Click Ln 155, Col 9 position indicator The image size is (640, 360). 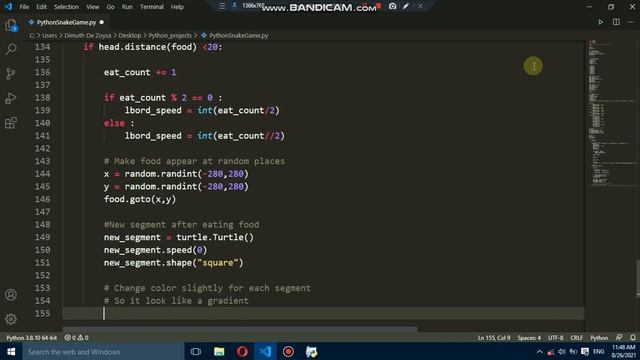pyautogui.click(x=494, y=338)
